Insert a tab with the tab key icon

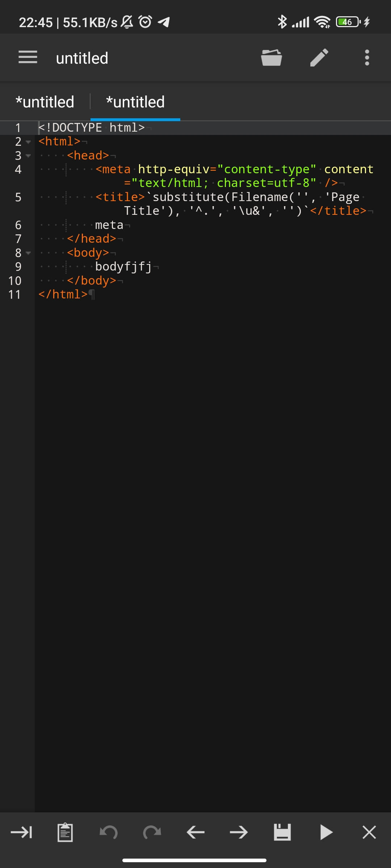(x=22, y=832)
